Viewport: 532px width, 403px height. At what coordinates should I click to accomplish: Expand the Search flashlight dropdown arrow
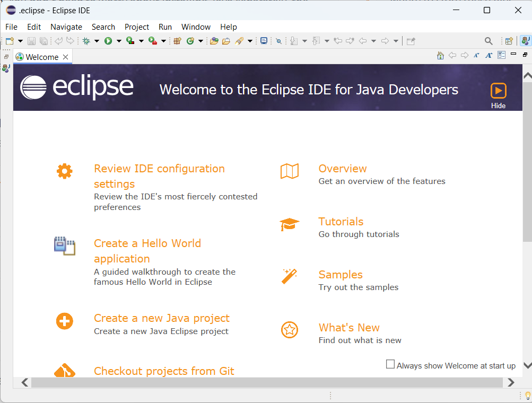point(250,41)
